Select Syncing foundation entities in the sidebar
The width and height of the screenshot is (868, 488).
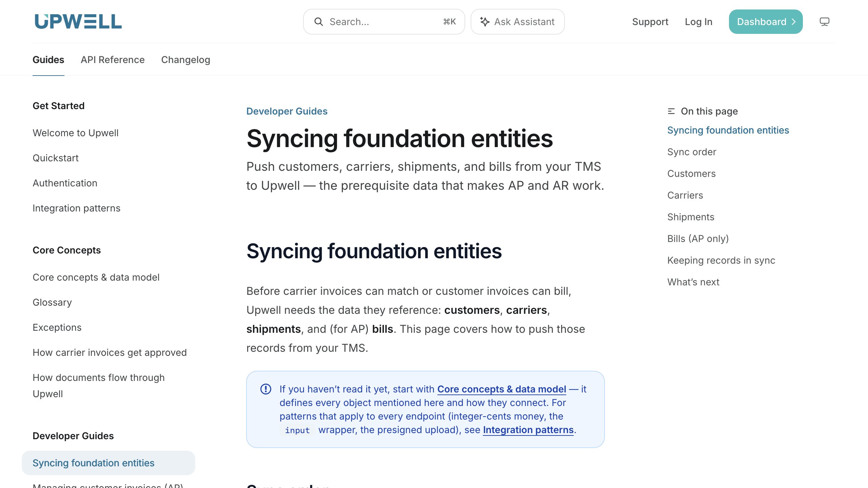[x=108, y=463]
